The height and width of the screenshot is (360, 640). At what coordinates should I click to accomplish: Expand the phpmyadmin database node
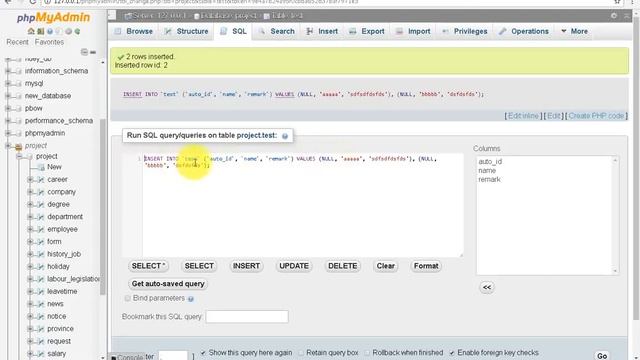8,133
